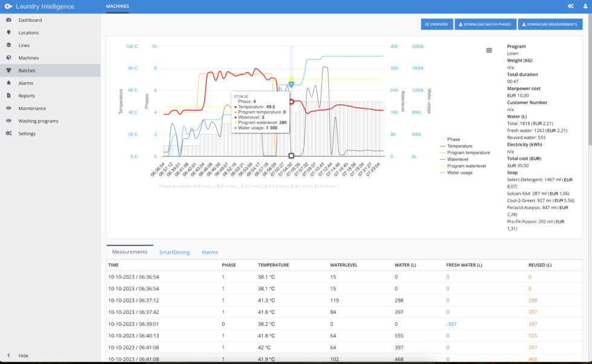Click the Overview button
The image size is (592, 364).
436,24
